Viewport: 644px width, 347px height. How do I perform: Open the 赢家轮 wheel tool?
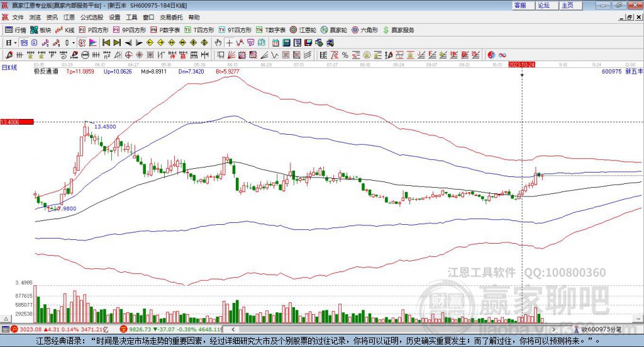(334, 30)
